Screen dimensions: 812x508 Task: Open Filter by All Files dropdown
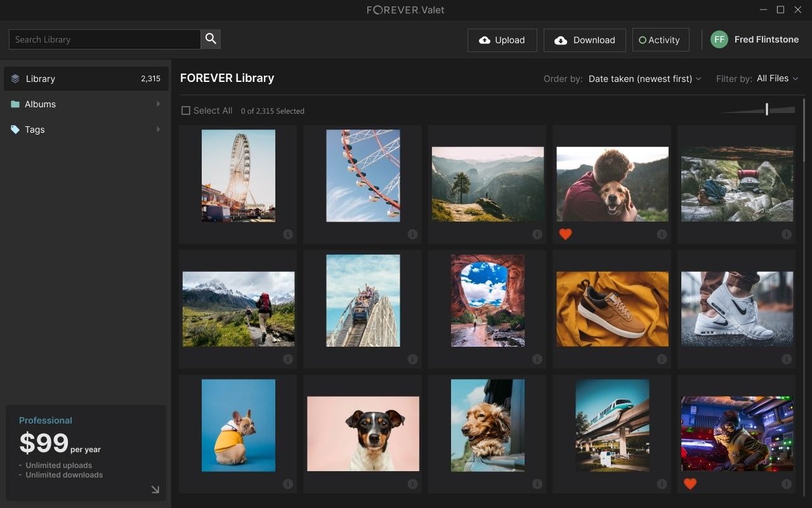[x=777, y=79]
